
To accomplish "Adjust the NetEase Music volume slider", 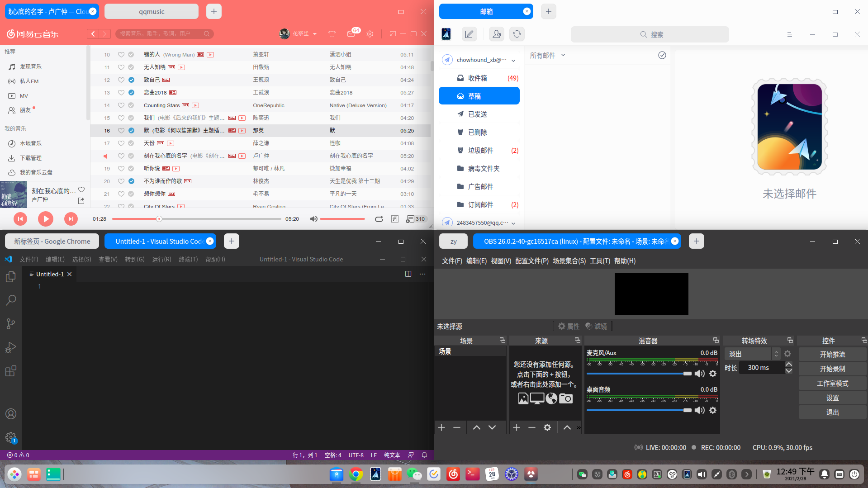I will tap(342, 219).
